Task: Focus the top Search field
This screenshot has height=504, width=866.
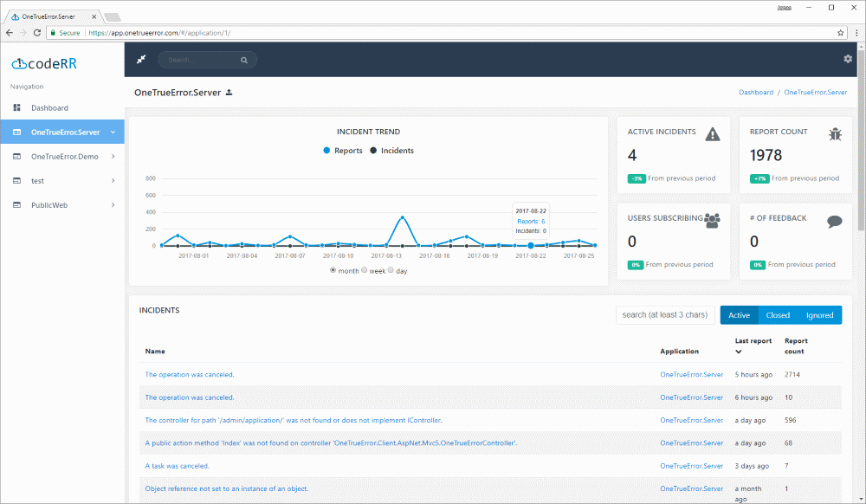Action: tap(207, 60)
